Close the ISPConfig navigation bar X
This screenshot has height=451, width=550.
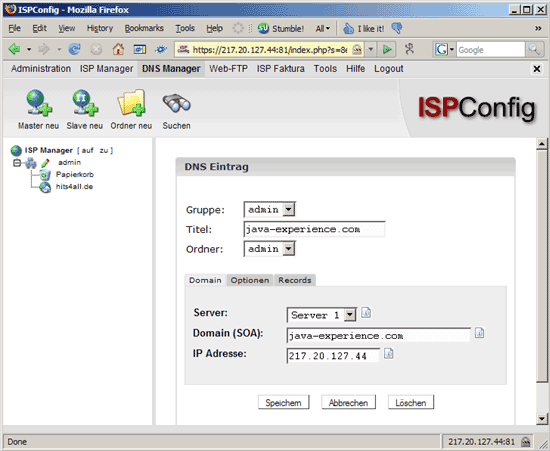pyautogui.click(x=537, y=69)
